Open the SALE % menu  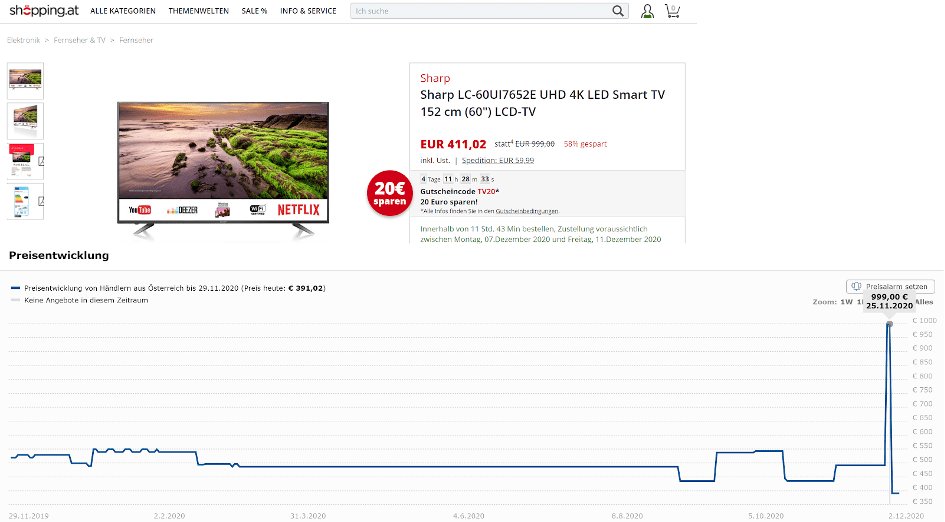point(254,11)
